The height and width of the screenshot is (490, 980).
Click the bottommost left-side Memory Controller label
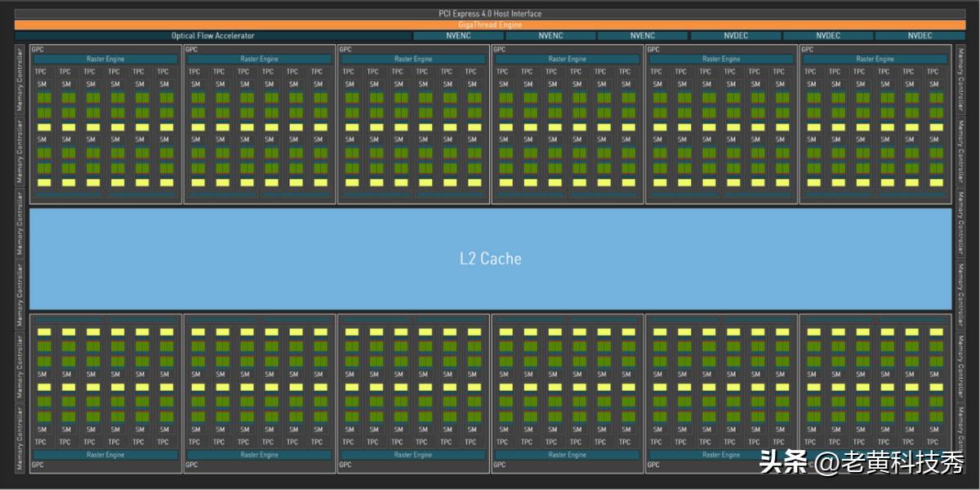pyautogui.click(x=20, y=438)
